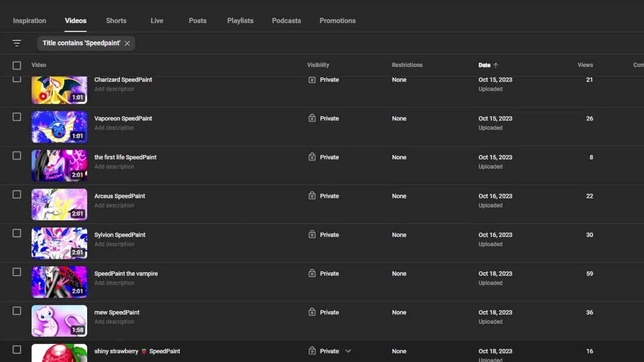Viewport: 644px width, 362px height.
Task: Toggle the select-all videos checkbox
Action: tap(17, 65)
